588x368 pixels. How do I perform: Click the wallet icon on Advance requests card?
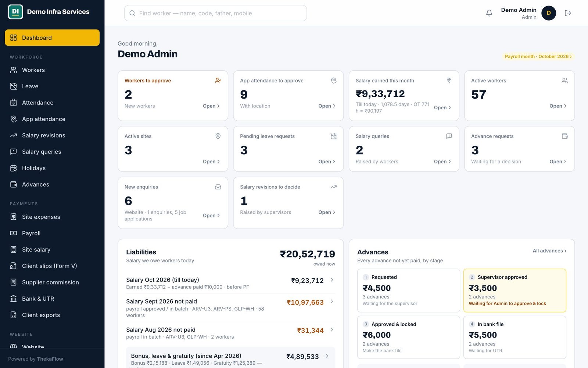[565, 136]
